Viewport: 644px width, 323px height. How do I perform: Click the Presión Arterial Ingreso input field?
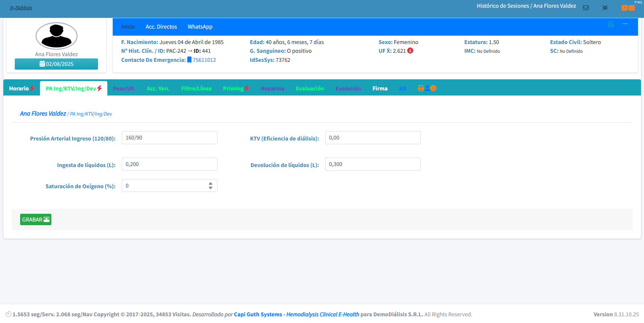coord(169,138)
